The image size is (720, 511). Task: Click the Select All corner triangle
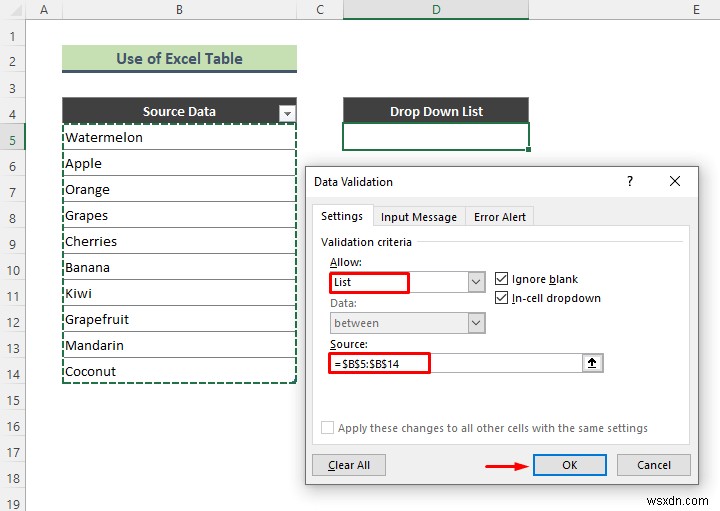(x=14, y=10)
